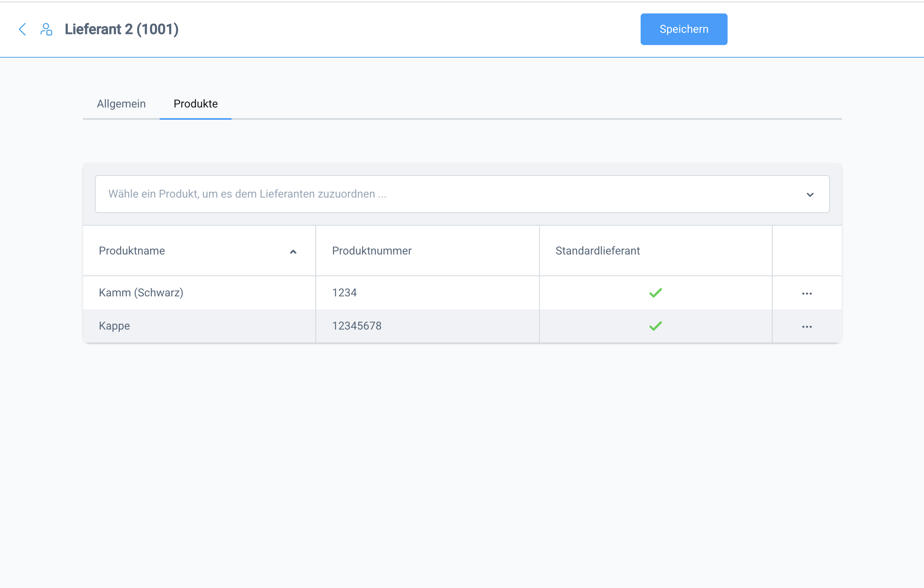
Task: Click green checkmark in Kamm (Schwarz) row
Action: click(655, 293)
